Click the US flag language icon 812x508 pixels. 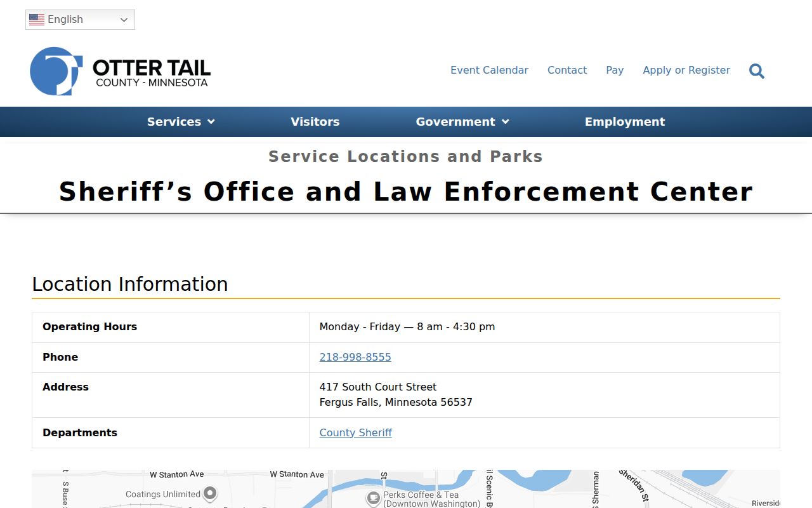[37, 20]
